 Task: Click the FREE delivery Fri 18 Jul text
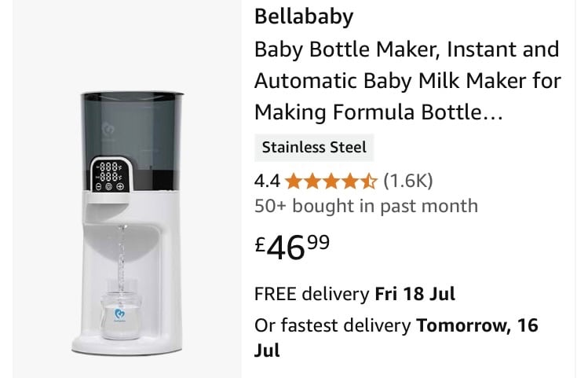click(354, 294)
